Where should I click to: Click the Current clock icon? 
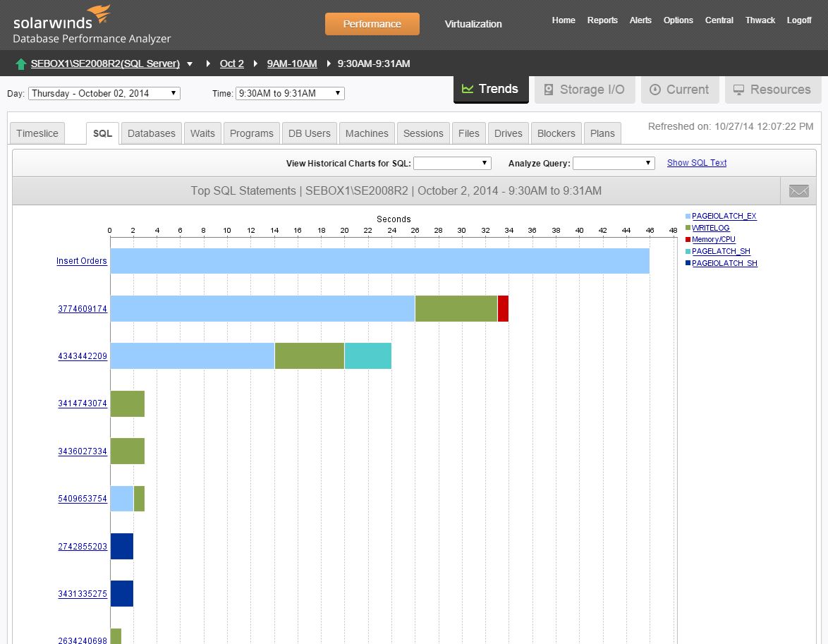pyautogui.click(x=655, y=90)
